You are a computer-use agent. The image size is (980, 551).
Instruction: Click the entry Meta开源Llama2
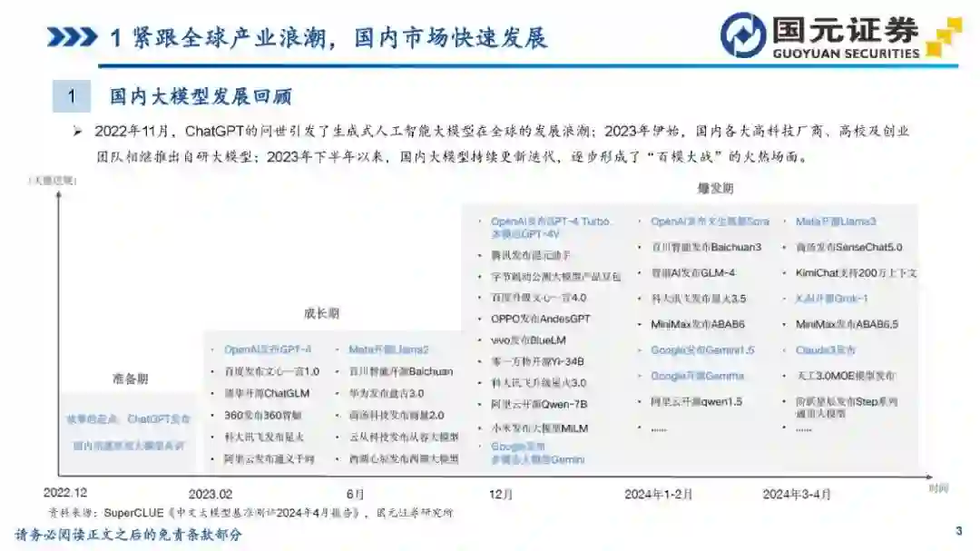point(388,349)
